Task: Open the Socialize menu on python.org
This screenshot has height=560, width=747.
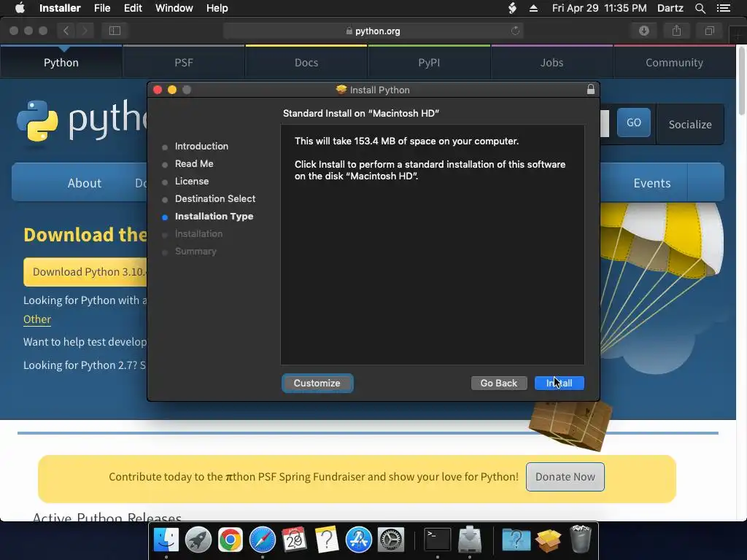Action: point(690,124)
